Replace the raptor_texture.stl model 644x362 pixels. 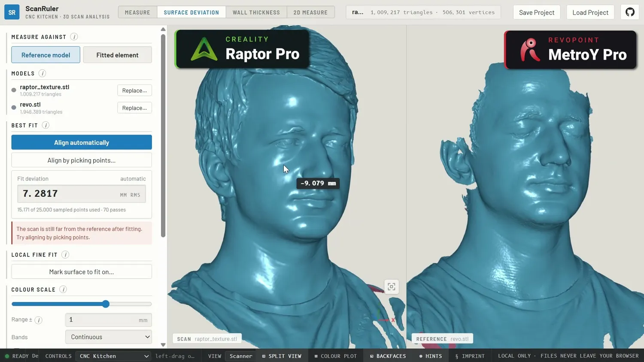point(134,90)
